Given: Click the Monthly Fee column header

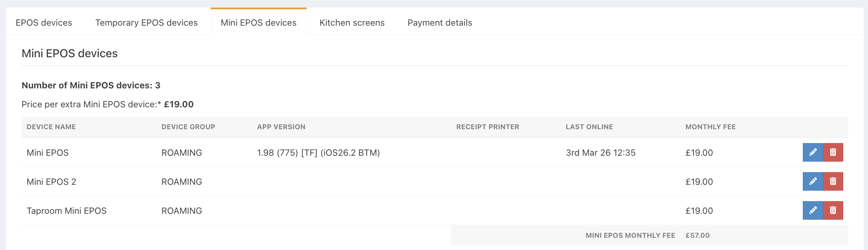Looking at the screenshot, I should (710, 127).
